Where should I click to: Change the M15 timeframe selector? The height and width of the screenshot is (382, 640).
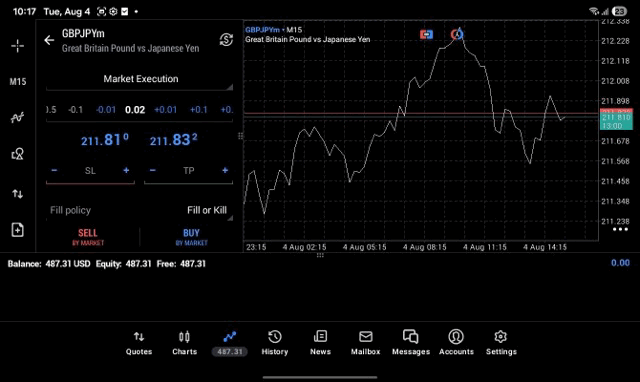18,82
